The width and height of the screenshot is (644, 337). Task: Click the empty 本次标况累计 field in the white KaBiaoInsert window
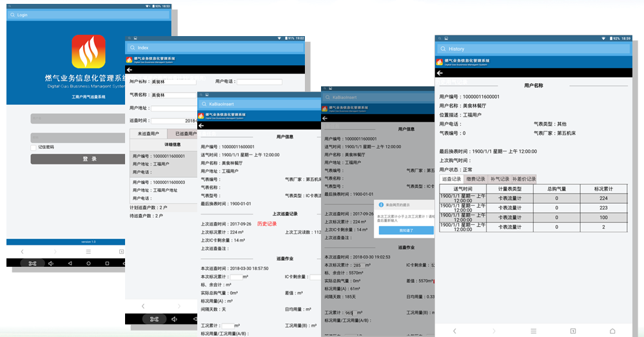pos(236,276)
